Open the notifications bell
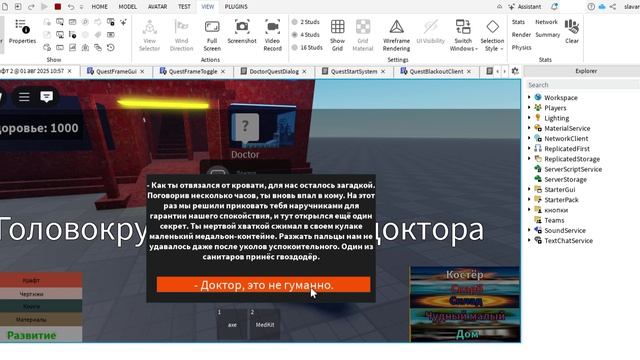 coord(554,7)
